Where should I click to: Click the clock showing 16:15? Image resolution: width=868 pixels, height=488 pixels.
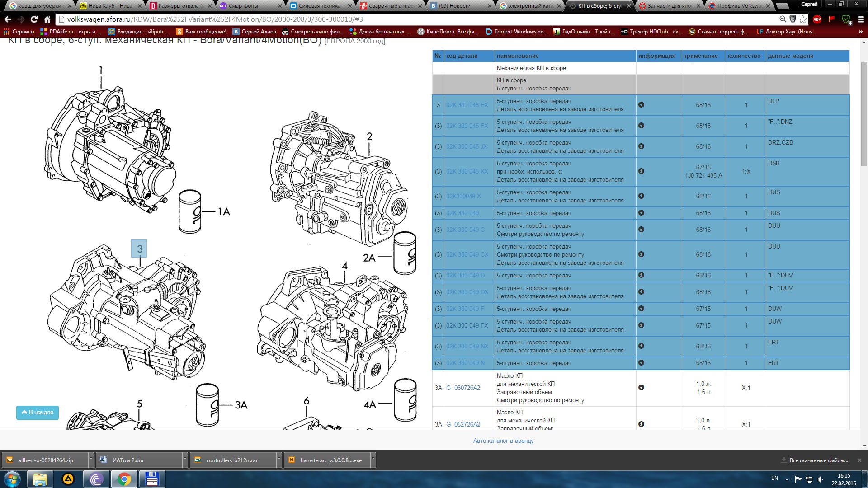point(844,475)
